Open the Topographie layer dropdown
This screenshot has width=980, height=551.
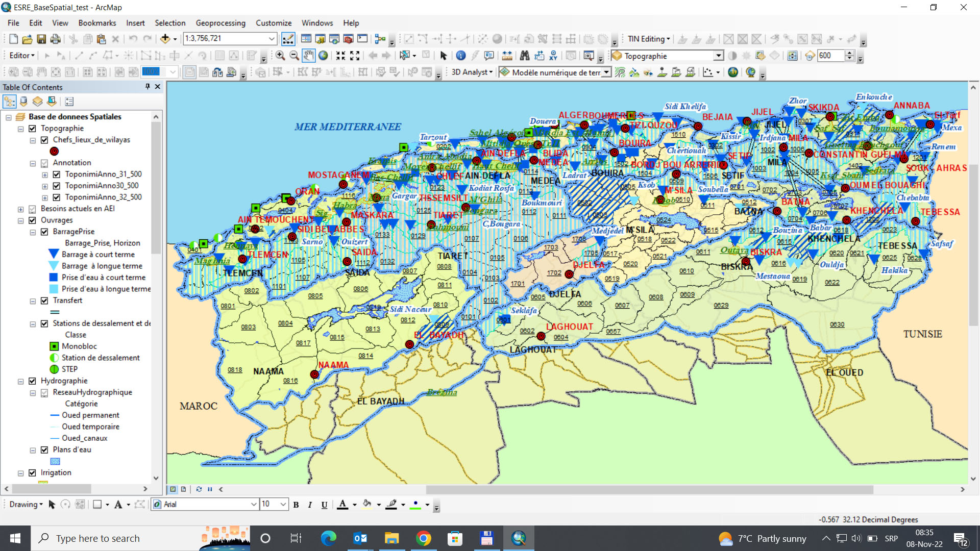coord(718,56)
